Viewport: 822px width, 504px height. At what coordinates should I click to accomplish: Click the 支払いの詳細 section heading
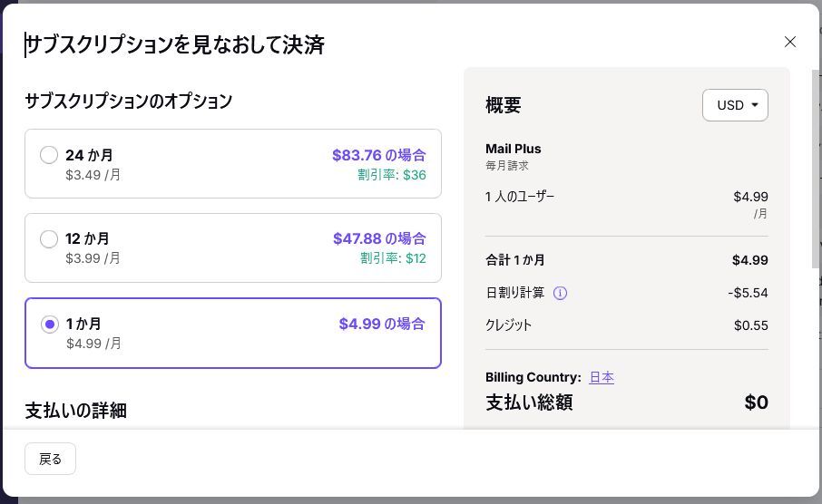[76, 411]
